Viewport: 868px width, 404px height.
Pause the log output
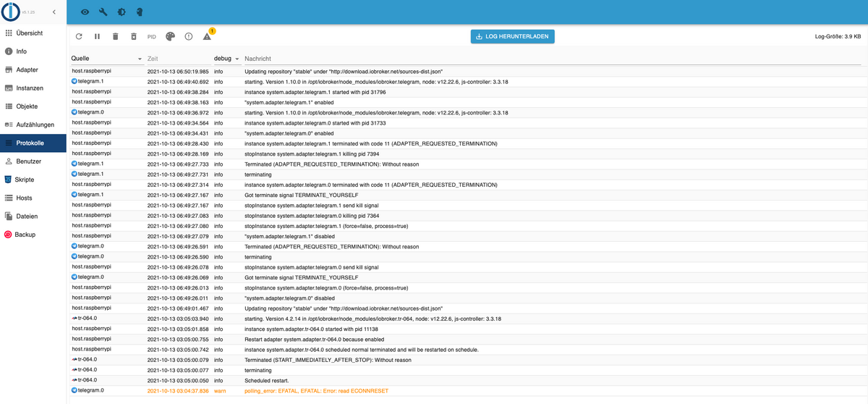[x=97, y=36]
